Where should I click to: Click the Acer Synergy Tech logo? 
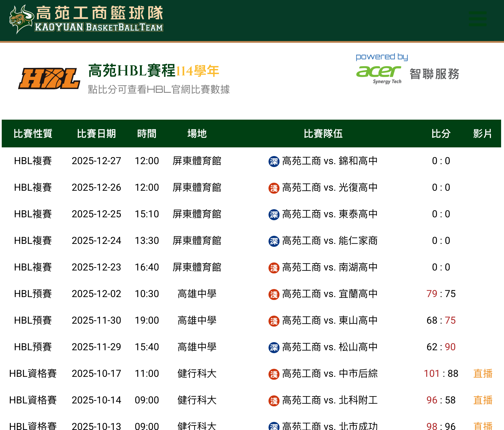coord(379,75)
